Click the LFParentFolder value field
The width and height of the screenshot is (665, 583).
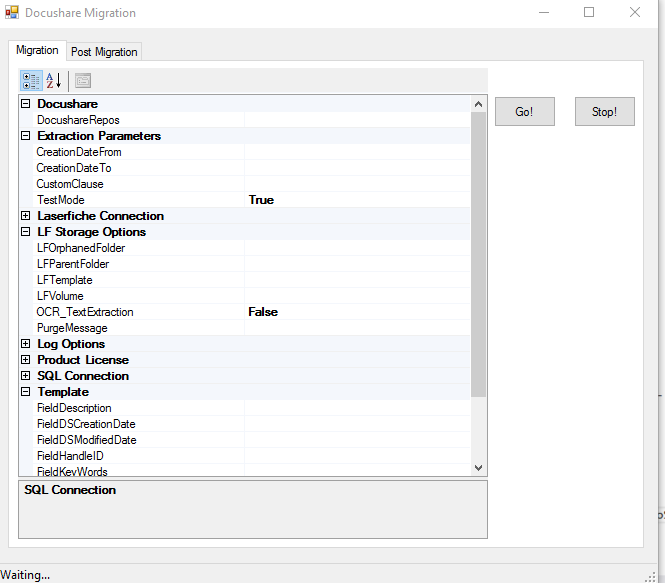357,264
